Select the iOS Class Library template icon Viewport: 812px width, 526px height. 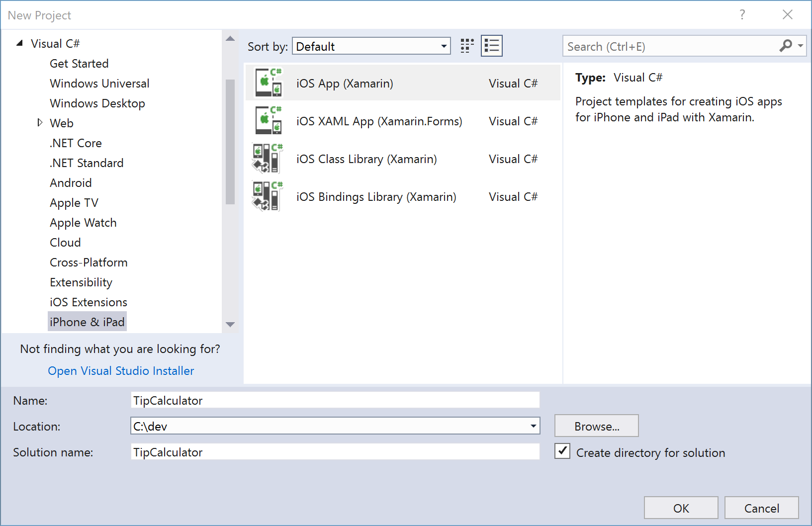point(268,159)
